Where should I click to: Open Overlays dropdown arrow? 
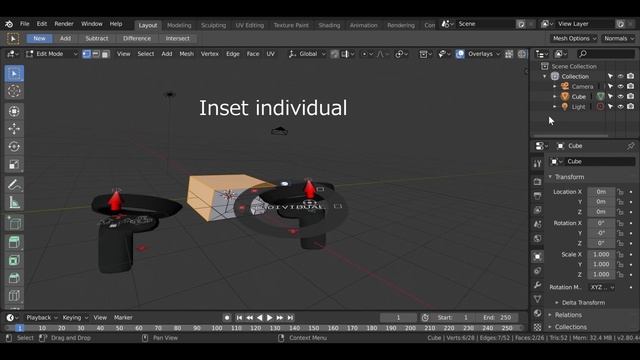pos(498,54)
